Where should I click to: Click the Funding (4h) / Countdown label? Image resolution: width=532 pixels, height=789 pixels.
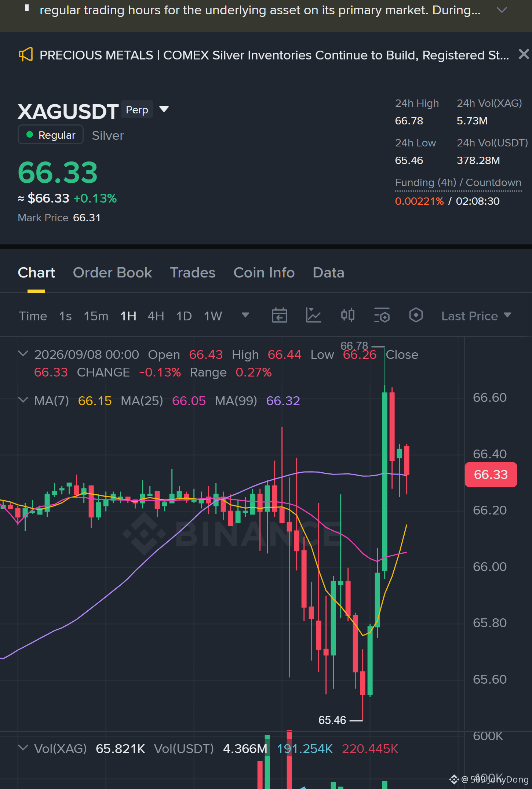coord(458,182)
